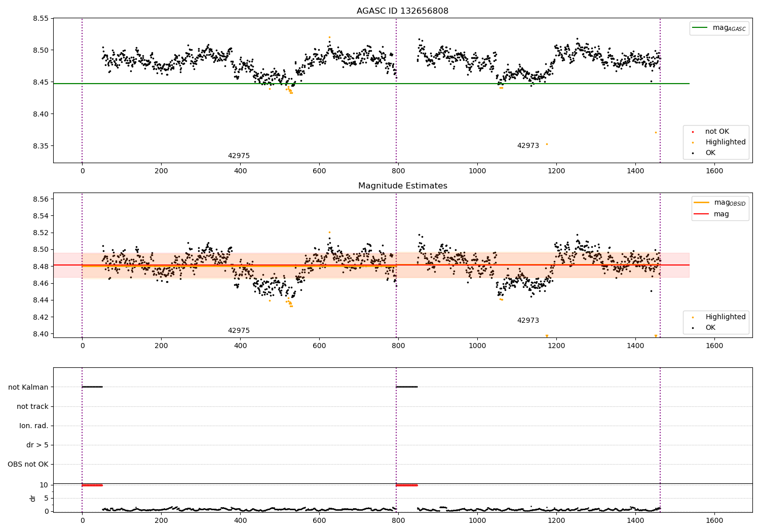Viewport: 760px width, 532px height.
Task: Select the green mag AGASC legend line
Action: click(x=700, y=28)
